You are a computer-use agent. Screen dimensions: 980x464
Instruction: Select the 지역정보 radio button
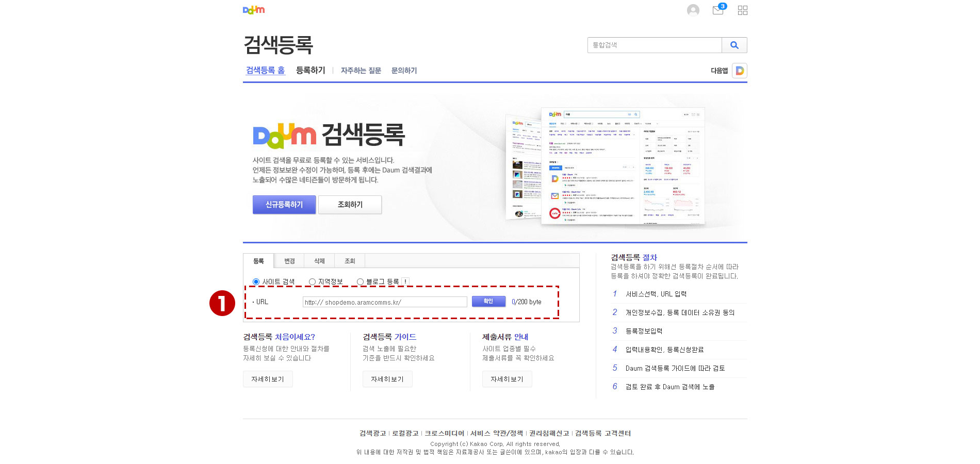pos(312,281)
